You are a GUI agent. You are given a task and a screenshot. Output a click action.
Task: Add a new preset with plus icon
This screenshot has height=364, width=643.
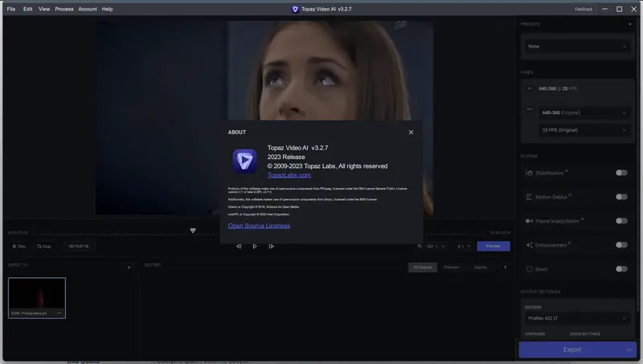click(x=630, y=24)
